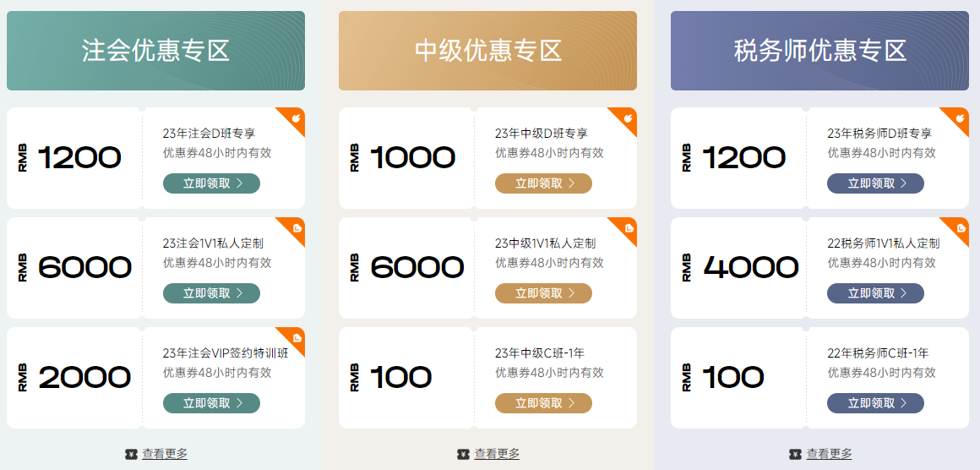Click ticket icon under 中级 coupon list
Image resolution: width=980 pixels, height=470 pixels.
[463, 454]
